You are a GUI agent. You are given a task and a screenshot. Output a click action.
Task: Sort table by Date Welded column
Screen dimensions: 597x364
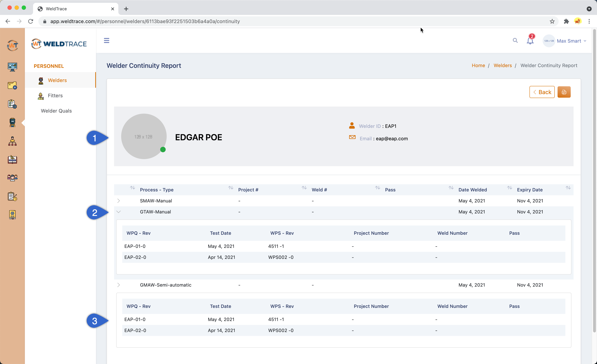[472, 190]
